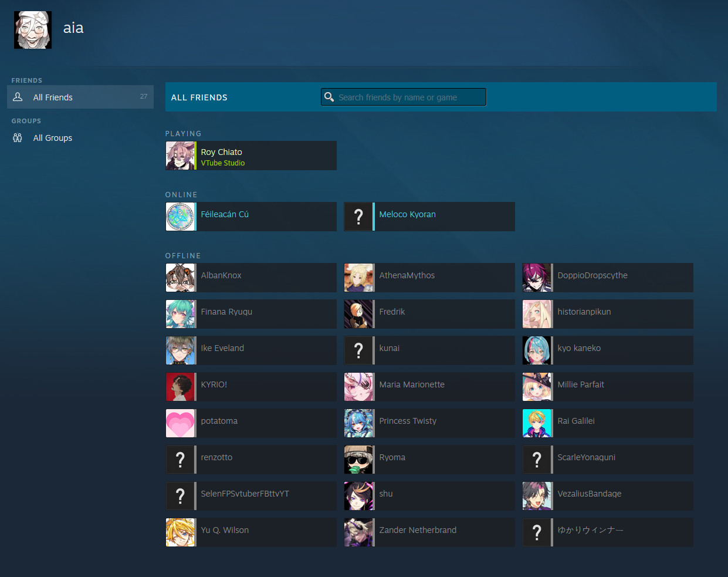The height and width of the screenshot is (577, 728).
Task: Click Maria Marionette's name
Action: pos(412,384)
